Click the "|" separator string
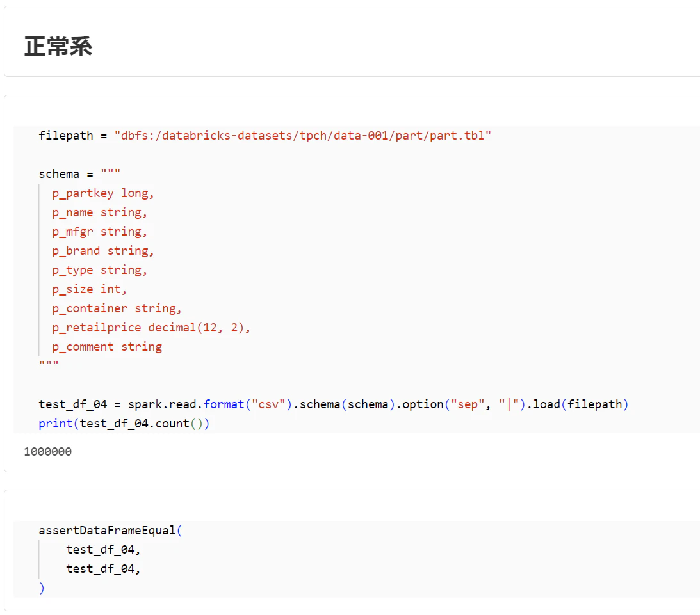Image resolution: width=700 pixels, height=615 pixels. 509,404
